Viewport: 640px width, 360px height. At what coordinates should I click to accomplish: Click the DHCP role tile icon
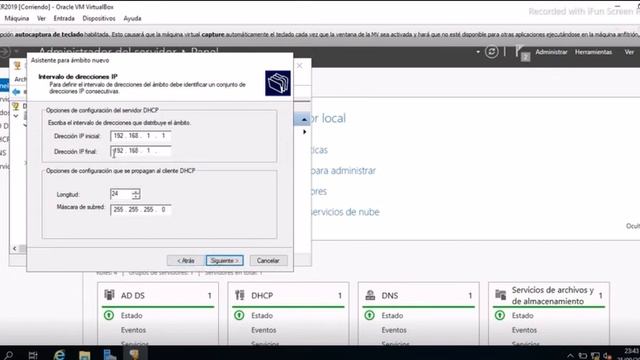[x=240, y=295]
